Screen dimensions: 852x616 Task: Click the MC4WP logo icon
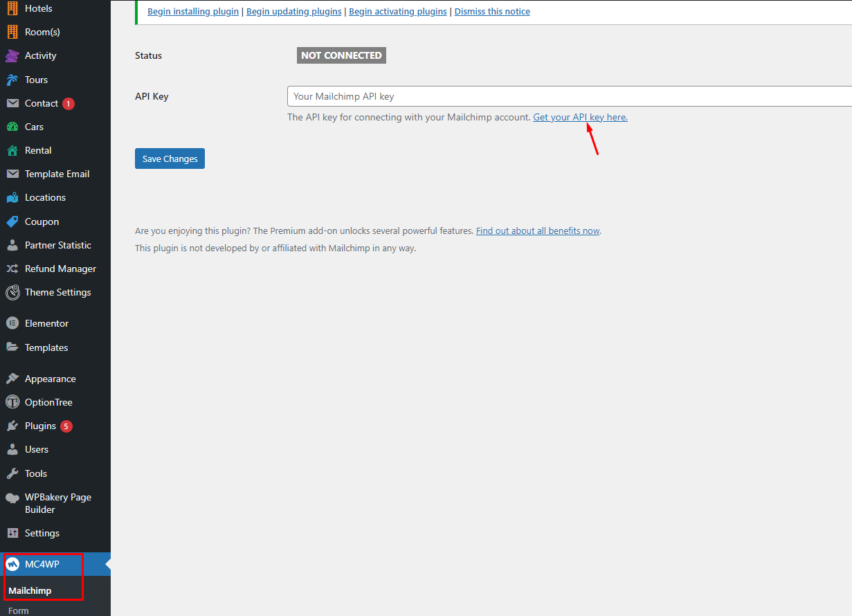[x=12, y=564]
